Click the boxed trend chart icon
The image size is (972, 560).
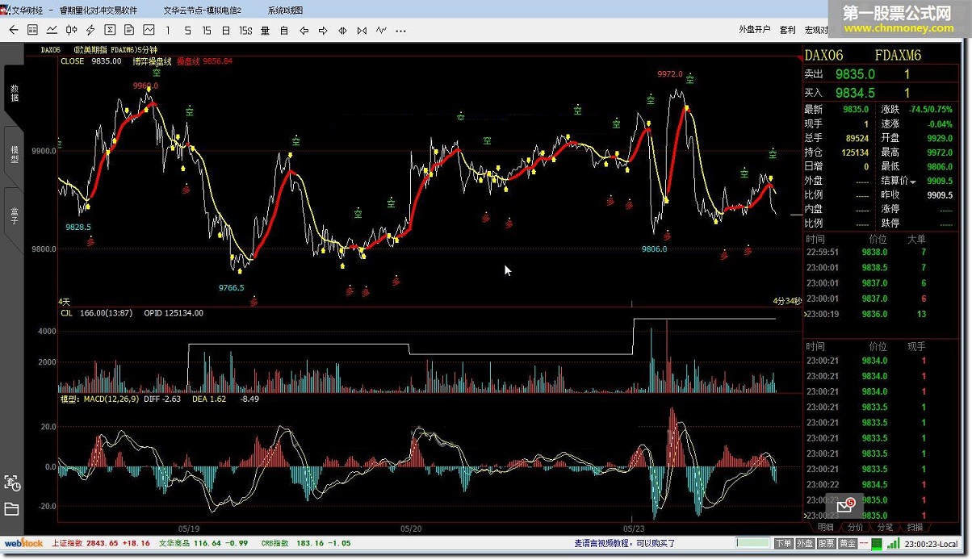pos(149,30)
